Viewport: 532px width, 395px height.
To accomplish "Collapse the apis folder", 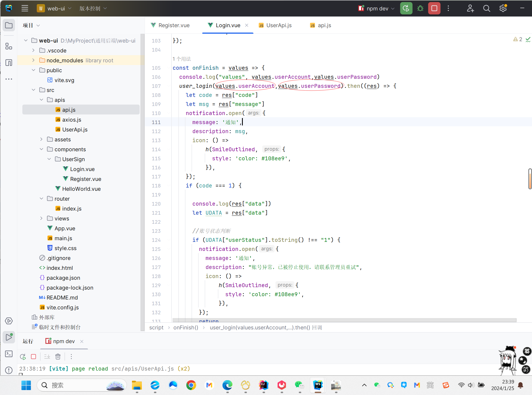I will coord(41,100).
